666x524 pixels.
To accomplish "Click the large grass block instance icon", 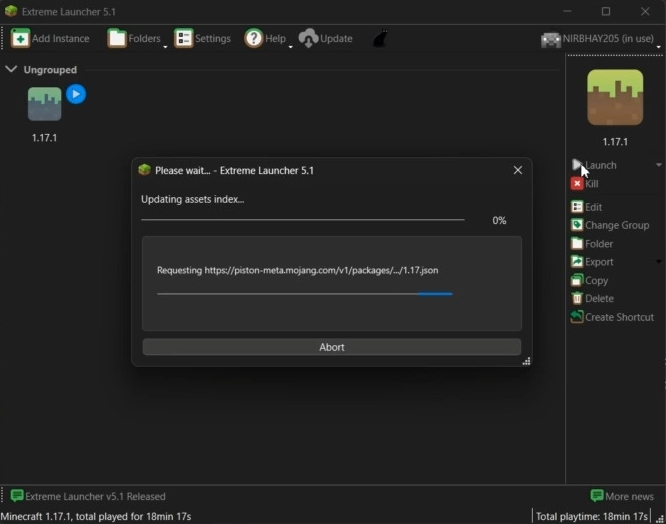I will (615, 97).
